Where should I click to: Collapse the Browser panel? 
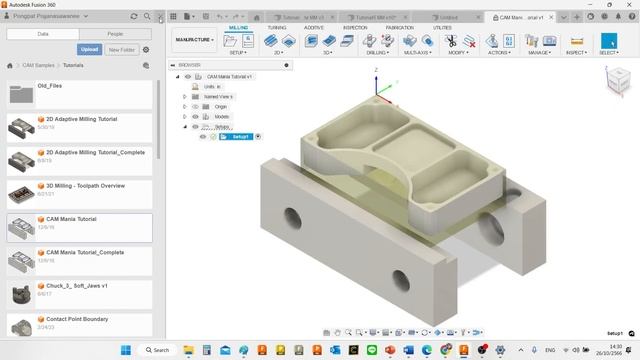(x=173, y=65)
